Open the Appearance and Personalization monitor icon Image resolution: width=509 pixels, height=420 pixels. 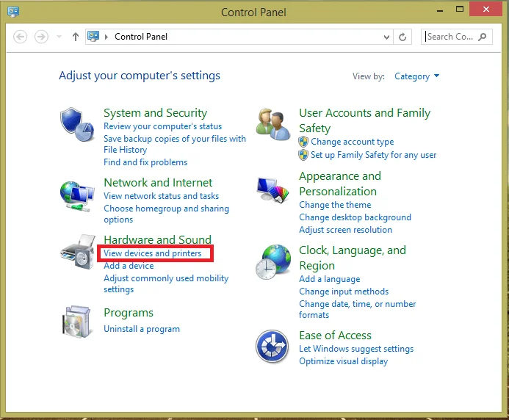pos(273,190)
